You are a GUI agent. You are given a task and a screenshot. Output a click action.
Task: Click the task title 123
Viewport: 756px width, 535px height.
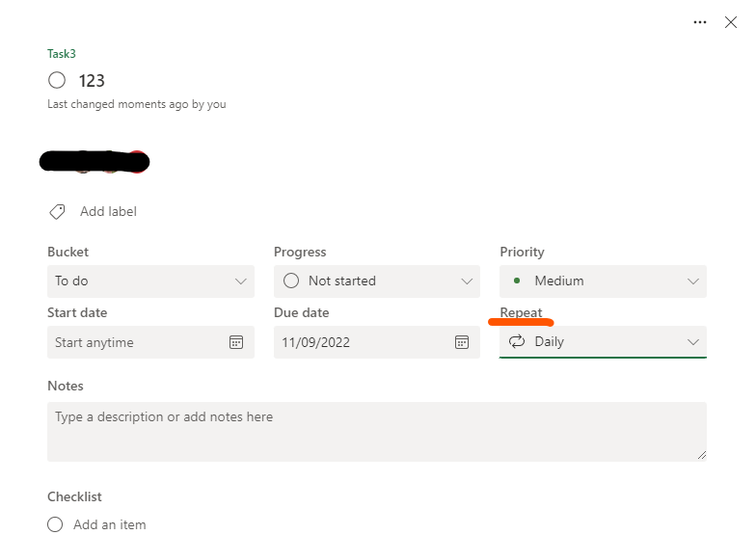click(92, 81)
